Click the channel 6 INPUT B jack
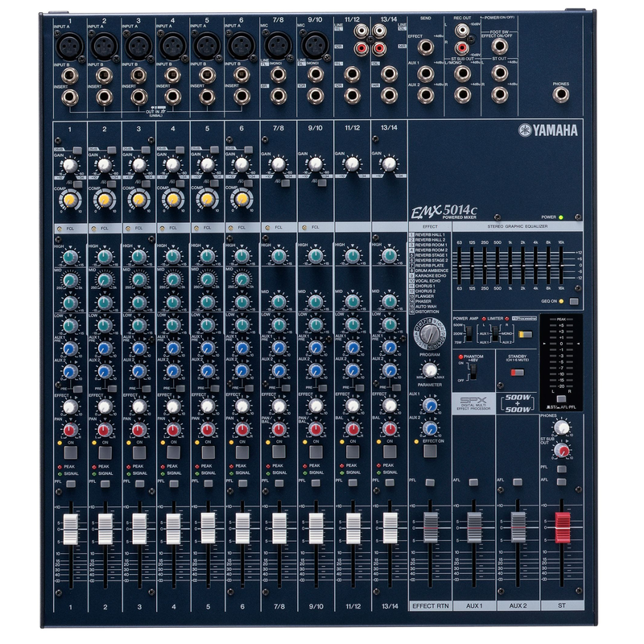 [242, 75]
